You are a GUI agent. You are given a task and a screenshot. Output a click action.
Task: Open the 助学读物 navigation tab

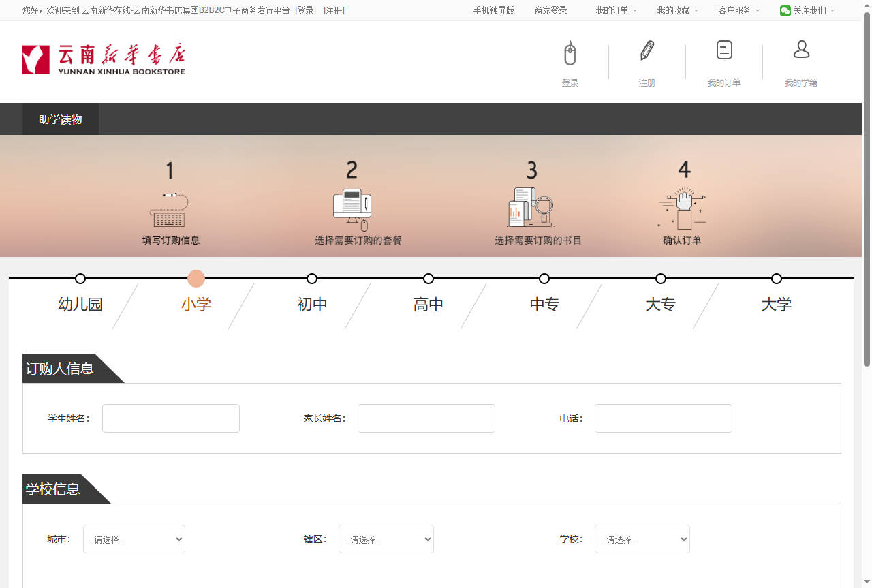pyautogui.click(x=60, y=119)
